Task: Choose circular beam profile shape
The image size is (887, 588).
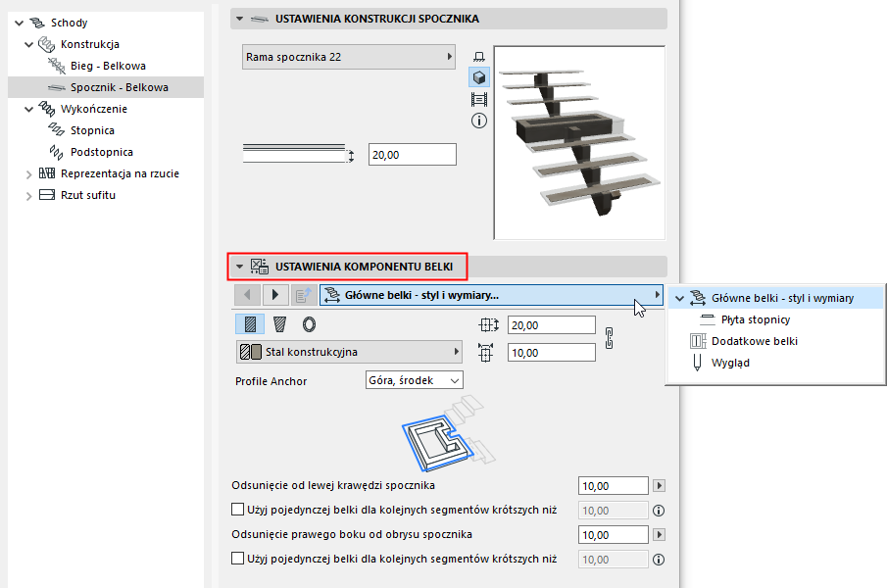Action: [x=309, y=324]
